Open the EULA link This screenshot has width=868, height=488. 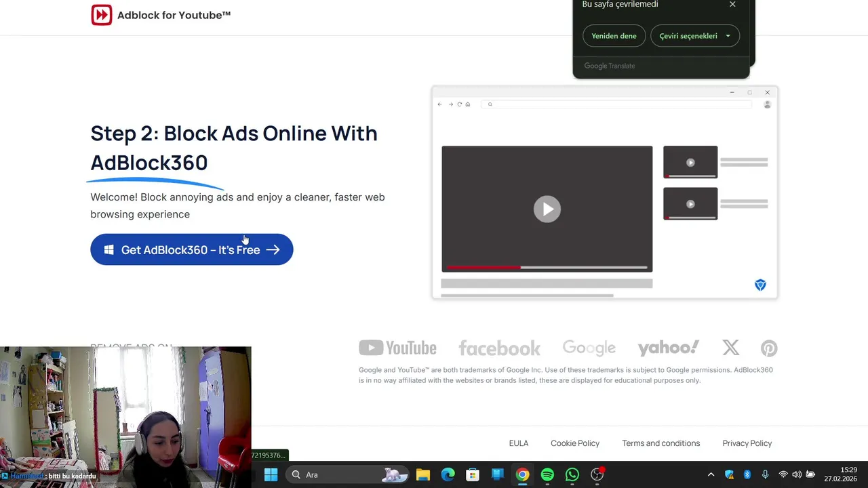pyautogui.click(x=519, y=443)
